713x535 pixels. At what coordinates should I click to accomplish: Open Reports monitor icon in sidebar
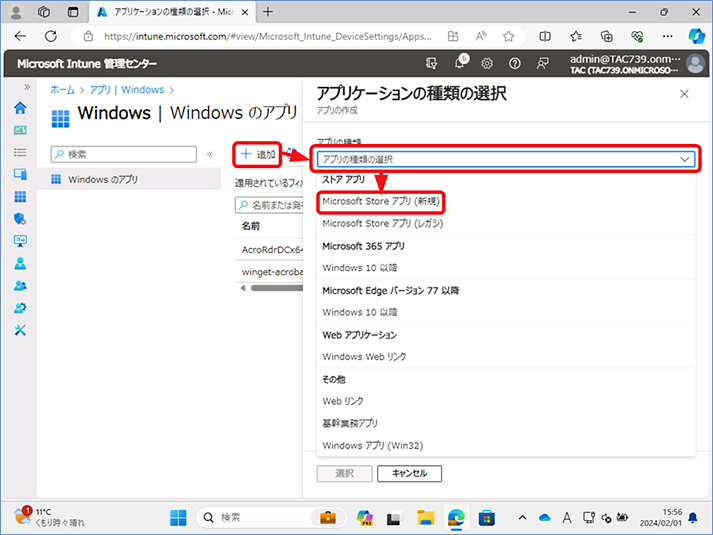coord(20,241)
